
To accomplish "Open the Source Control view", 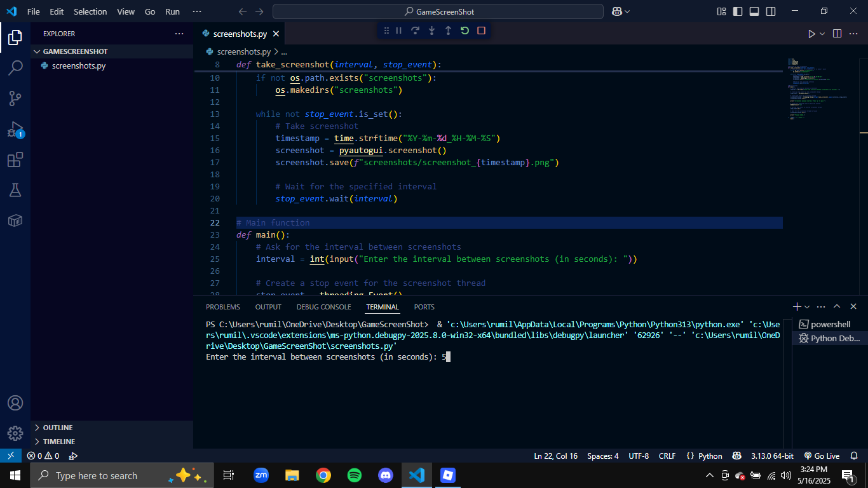I will [x=15, y=98].
